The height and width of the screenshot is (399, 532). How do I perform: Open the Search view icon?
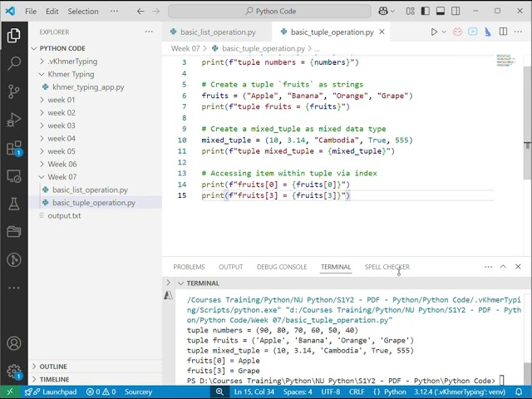point(14,63)
